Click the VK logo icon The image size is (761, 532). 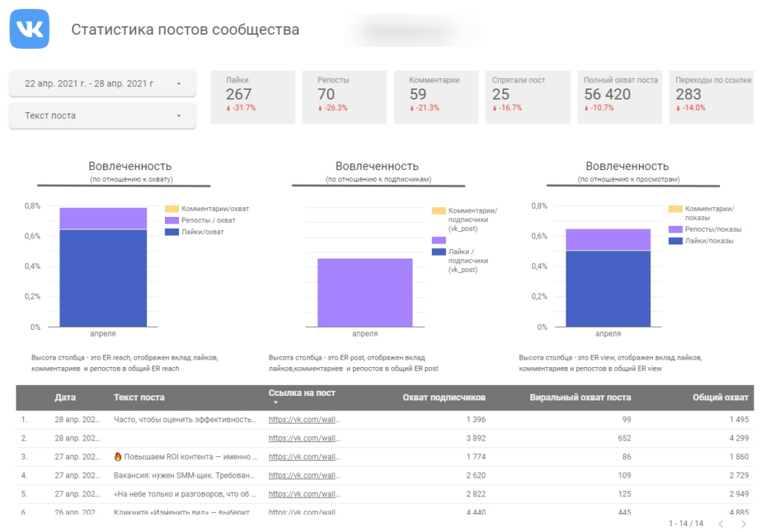pyautogui.click(x=30, y=29)
